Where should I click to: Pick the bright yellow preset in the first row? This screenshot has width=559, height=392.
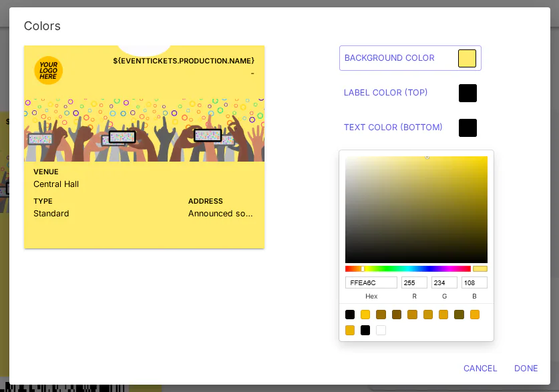(x=365, y=315)
